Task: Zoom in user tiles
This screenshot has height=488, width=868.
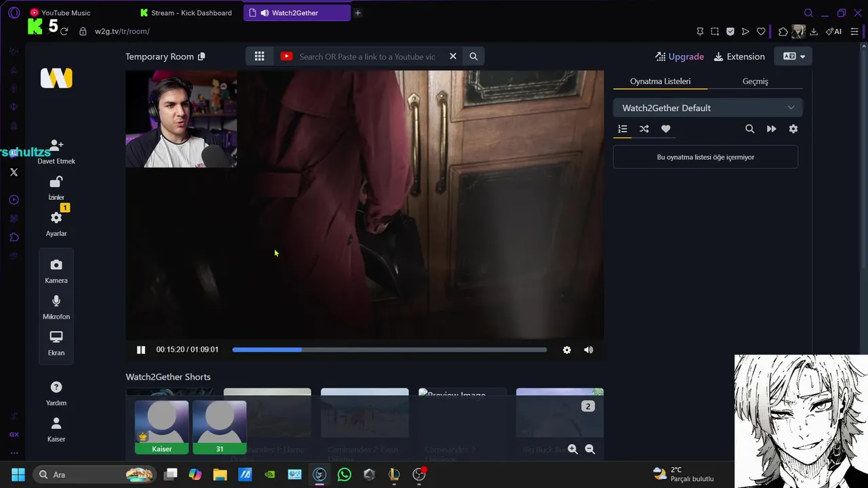Action: pos(573,449)
